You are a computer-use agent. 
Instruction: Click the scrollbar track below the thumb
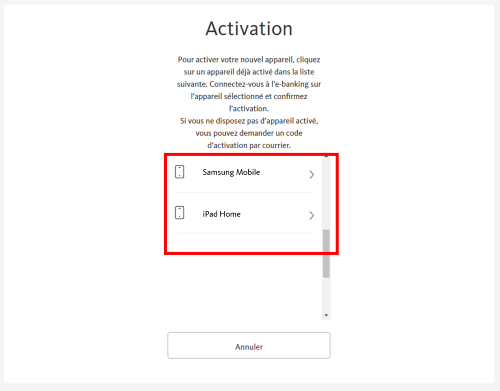click(326, 294)
